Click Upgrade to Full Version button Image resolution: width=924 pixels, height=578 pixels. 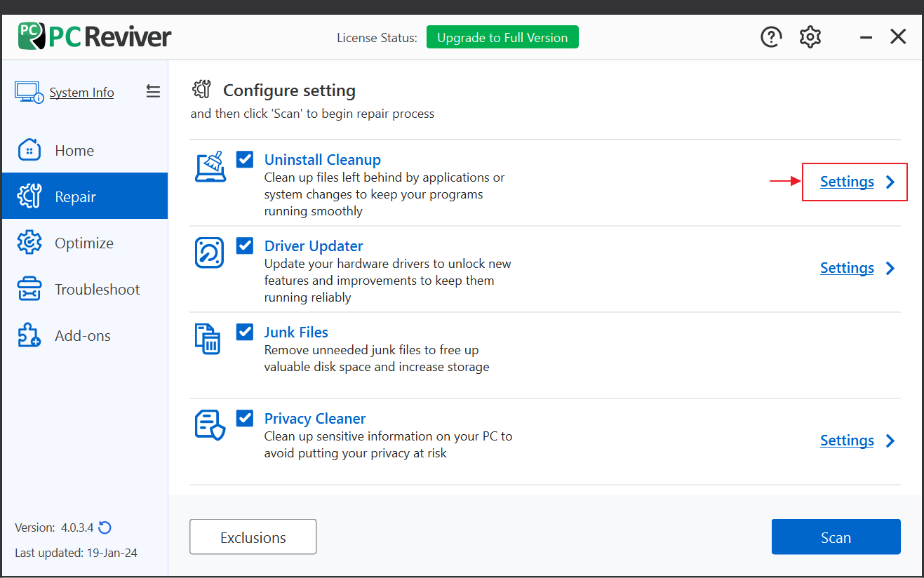tap(502, 37)
